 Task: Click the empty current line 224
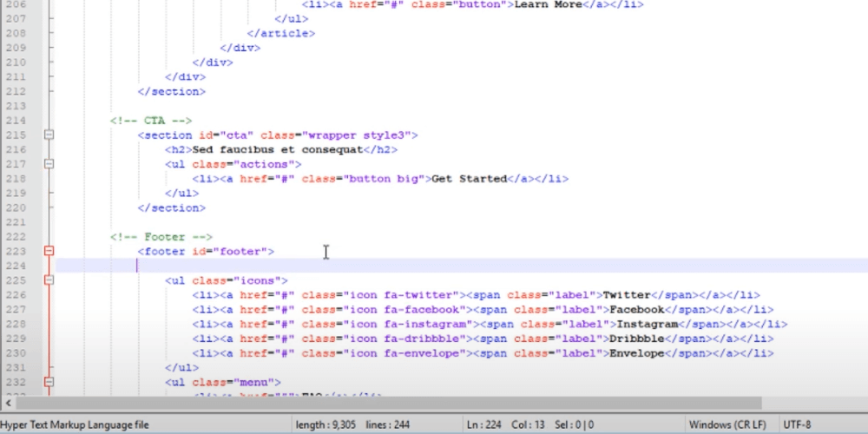pos(462,266)
